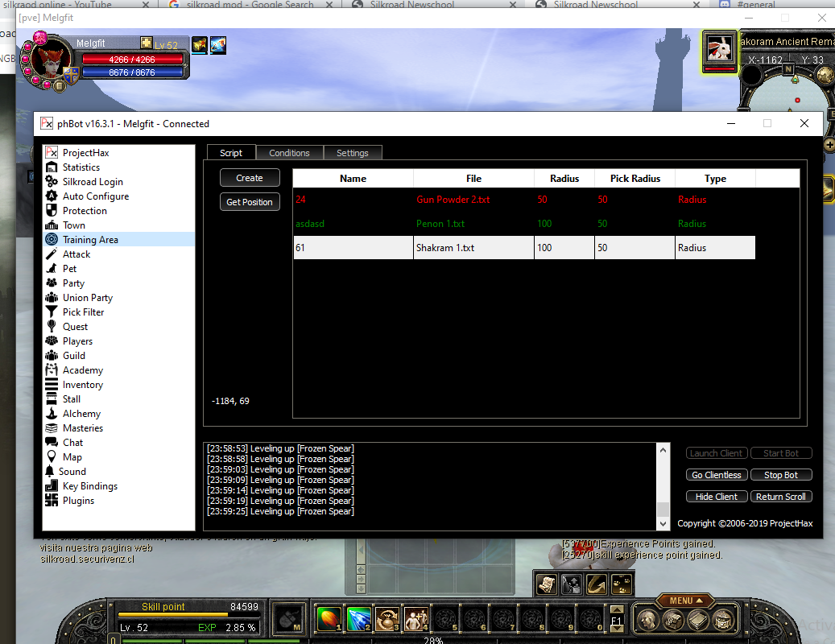Open the Alchemy flask sidebar entry
Image resolution: width=835 pixels, height=644 pixels.
coord(81,414)
